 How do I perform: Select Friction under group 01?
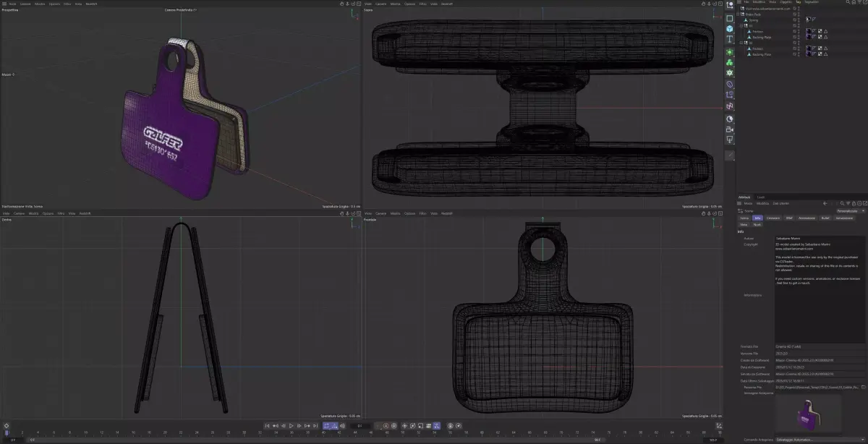(x=757, y=32)
